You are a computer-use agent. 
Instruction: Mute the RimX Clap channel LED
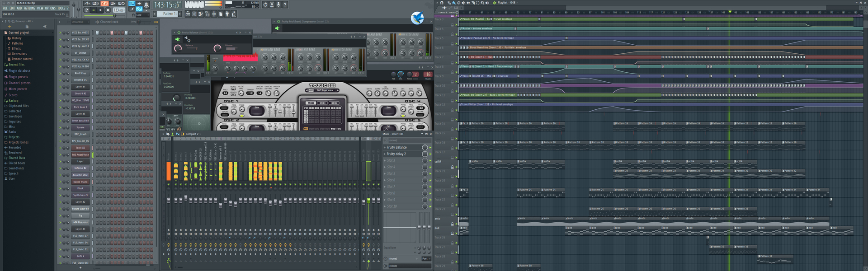60,73
